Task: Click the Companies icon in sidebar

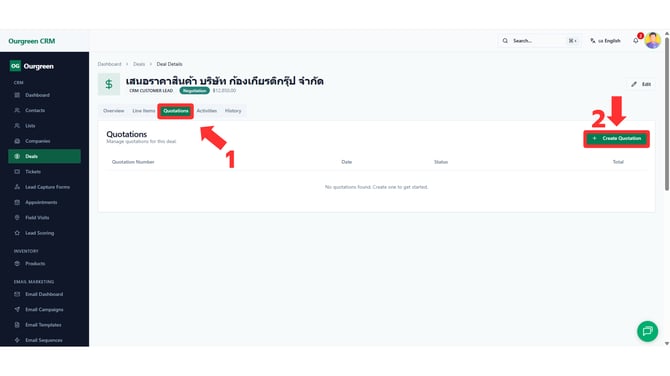Action: [x=17, y=141]
